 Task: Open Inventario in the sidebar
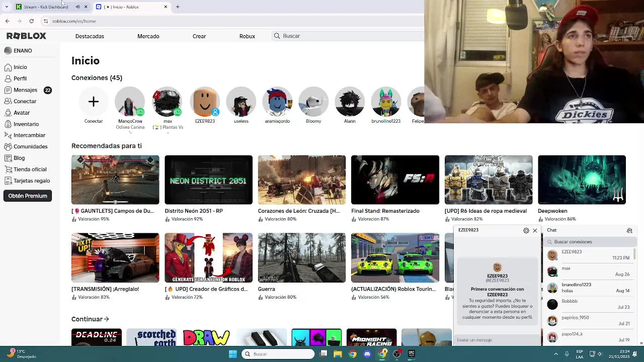21,124
